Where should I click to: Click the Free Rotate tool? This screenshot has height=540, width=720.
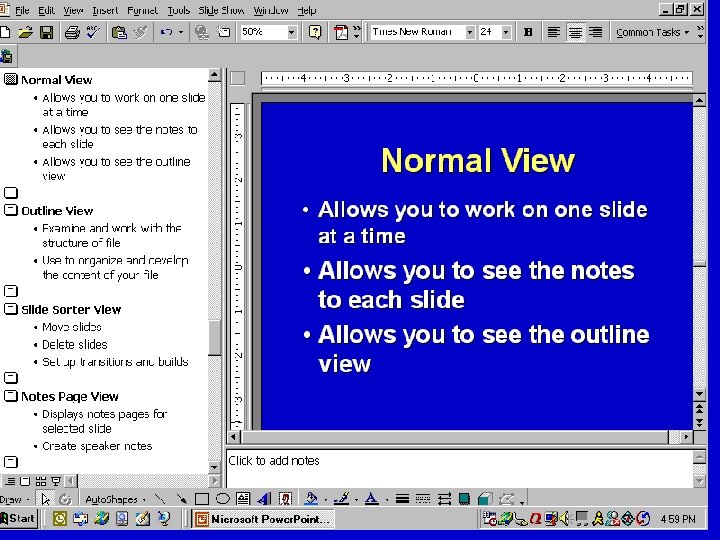click(66, 499)
